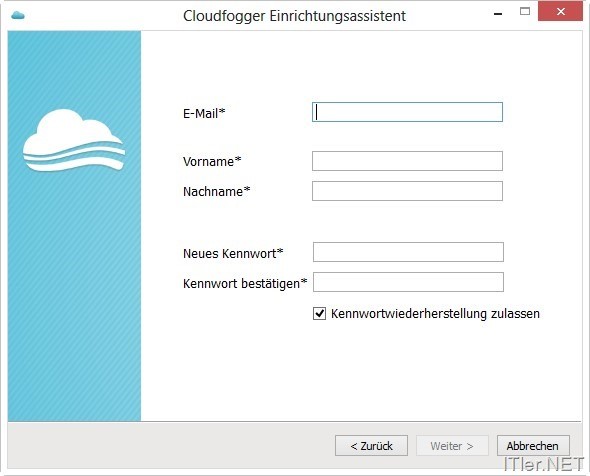
Task: Focus the E-Mail input field
Action: [407, 112]
